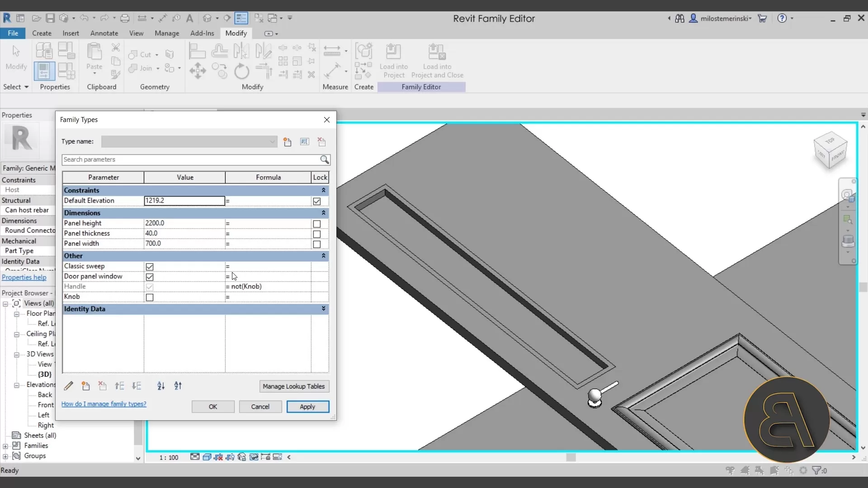The height and width of the screenshot is (488, 868).
Task: Disable the Door panel window parameter
Action: [x=150, y=277]
